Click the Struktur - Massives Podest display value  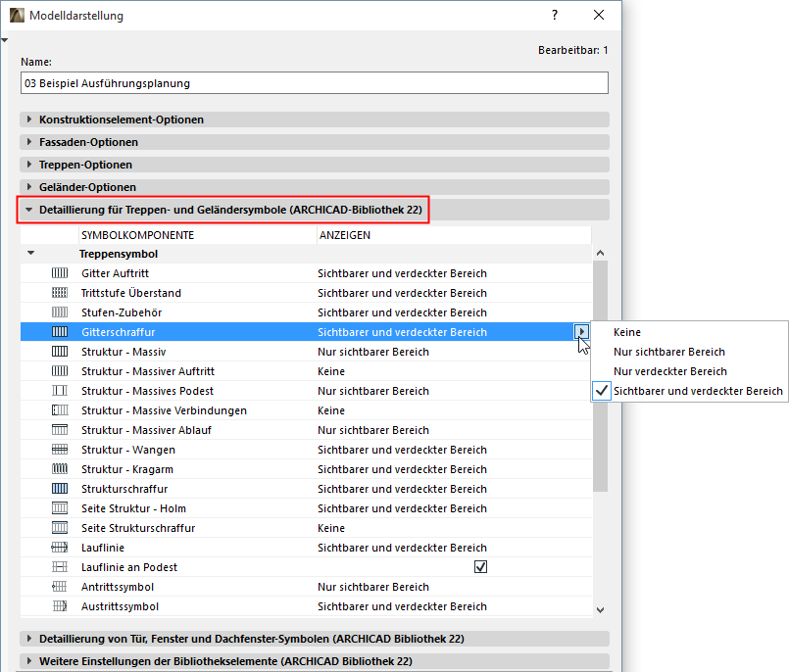click(373, 391)
